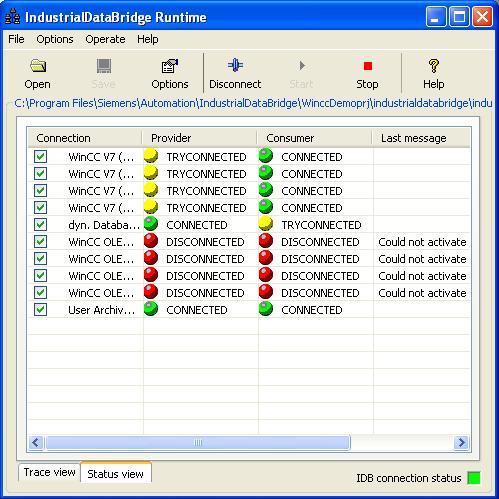Click the Options toolbar icon
The height and width of the screenshot is (499, 499).
[170, 66]
